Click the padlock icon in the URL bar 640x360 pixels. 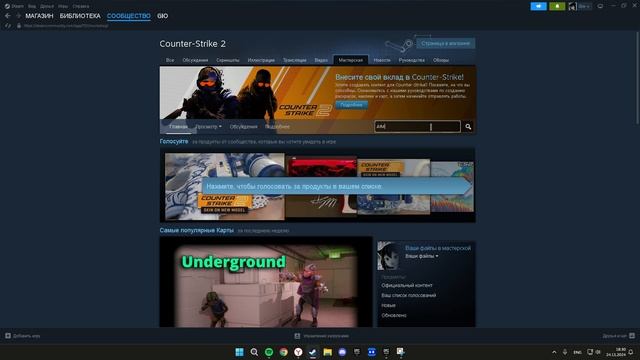click(x=19, y=25)
